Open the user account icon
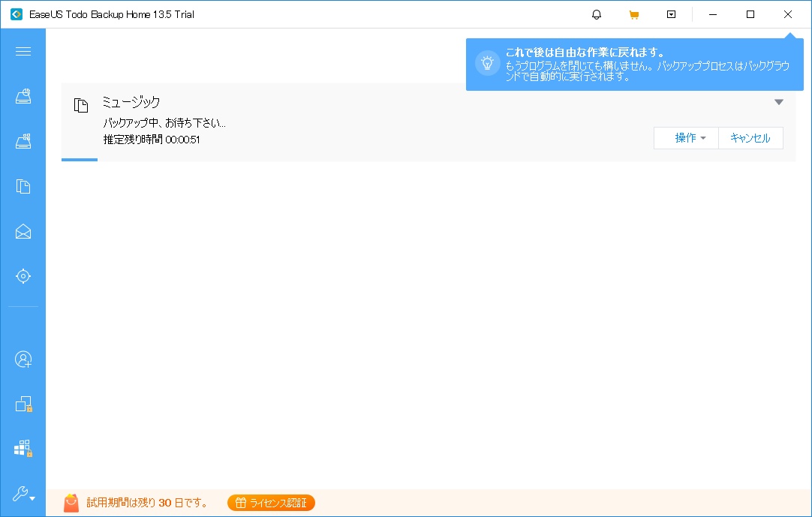This screenshot has height=517, width=812. pyautogui.click(x=23, y=359)
